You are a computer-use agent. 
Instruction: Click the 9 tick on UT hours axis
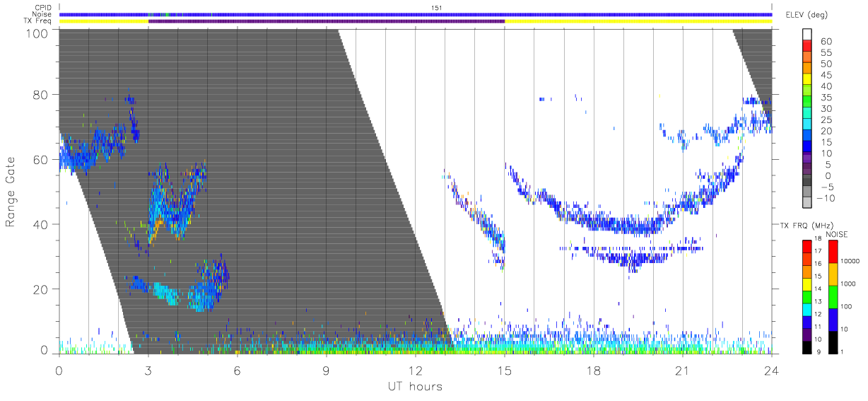pos(327,370)
